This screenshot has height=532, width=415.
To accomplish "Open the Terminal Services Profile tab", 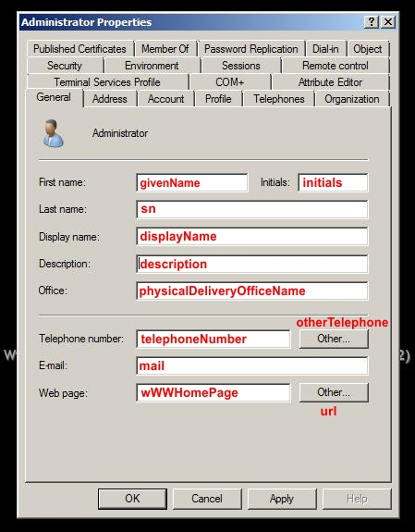I will (107, 82).
